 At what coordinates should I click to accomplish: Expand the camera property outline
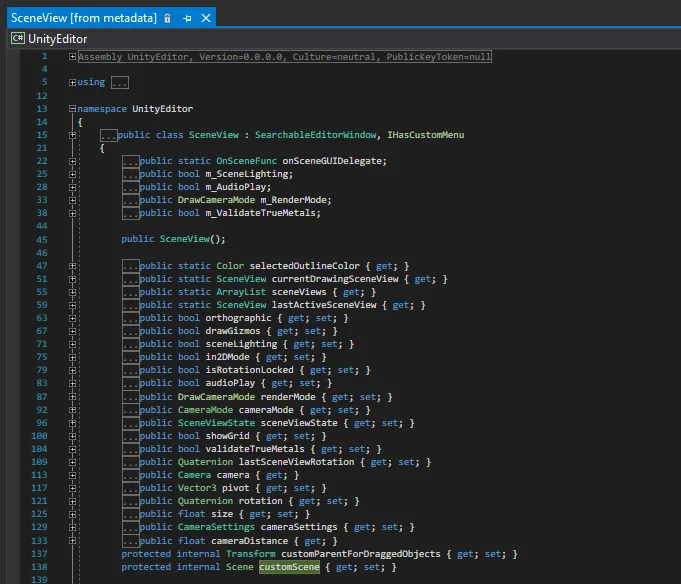[73, 475]
